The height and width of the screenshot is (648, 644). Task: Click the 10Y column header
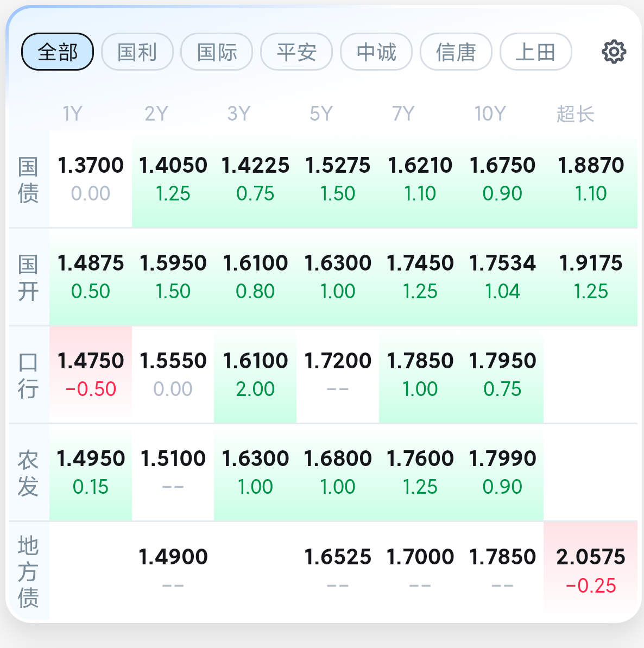[x=490, y=114]
